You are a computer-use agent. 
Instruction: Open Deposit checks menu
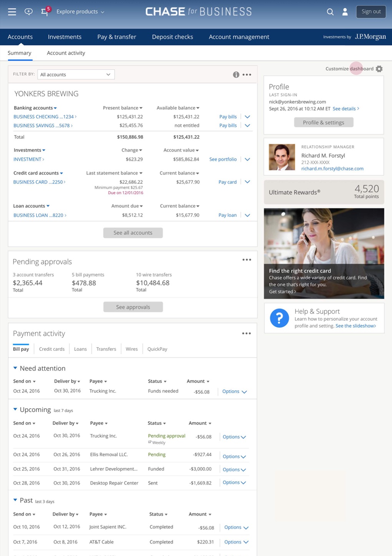173,37
